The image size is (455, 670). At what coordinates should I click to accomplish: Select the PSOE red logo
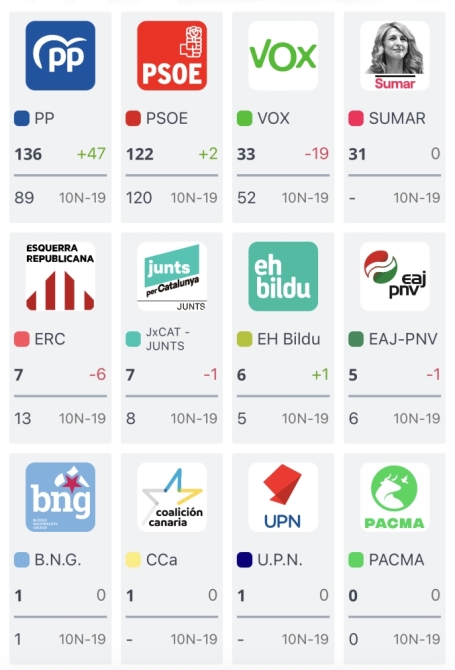tap(172, 56)
